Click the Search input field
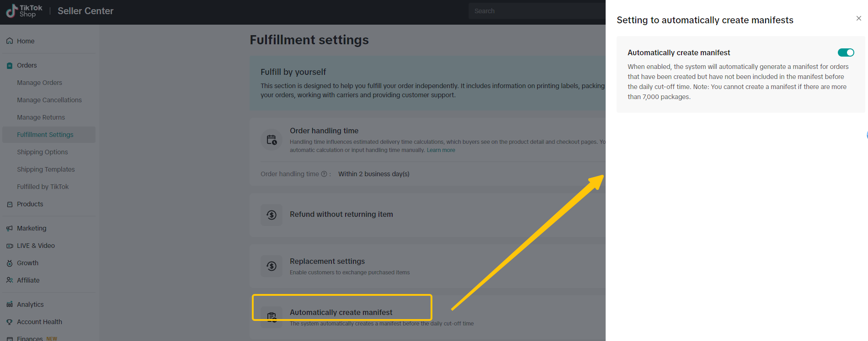 click(x=535, y=11)
